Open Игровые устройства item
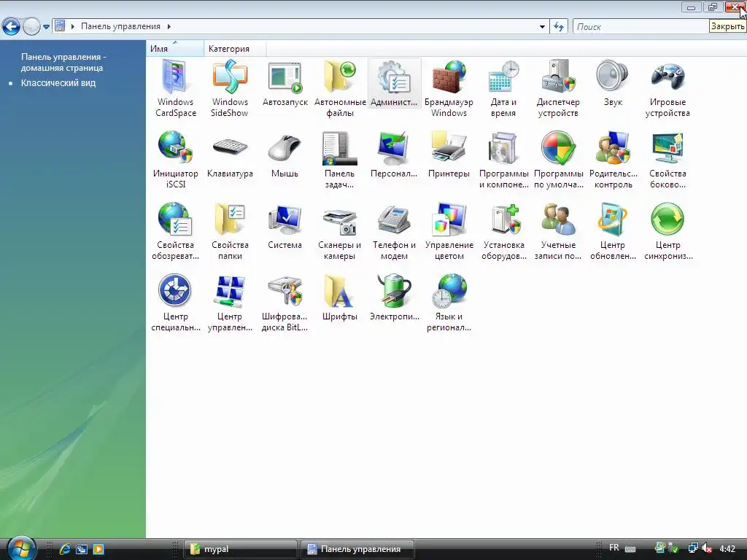Image resolution: width=747 pixels, height=560 pixels. [667, 88]
